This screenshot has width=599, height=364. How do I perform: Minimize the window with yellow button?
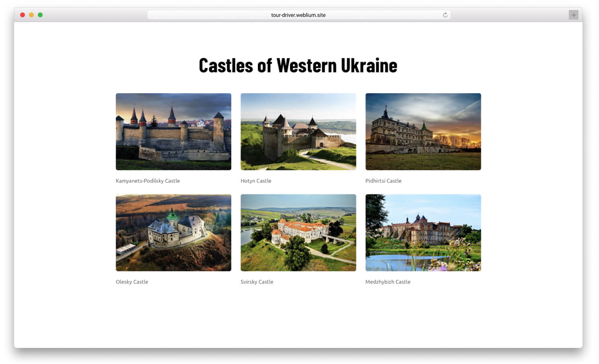31,15
